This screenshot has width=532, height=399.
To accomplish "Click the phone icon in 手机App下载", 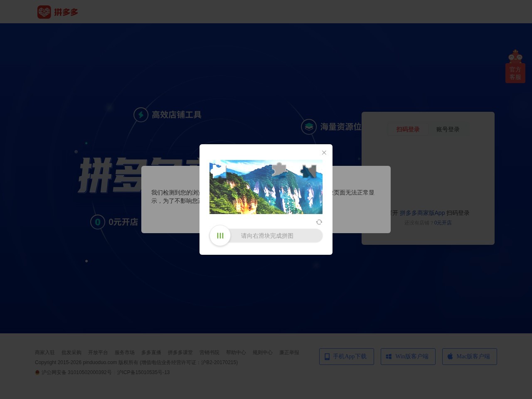I will tap(327, 357).
